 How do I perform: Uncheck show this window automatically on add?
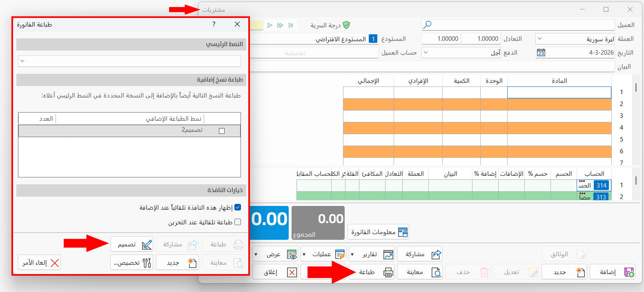[238, 207]
